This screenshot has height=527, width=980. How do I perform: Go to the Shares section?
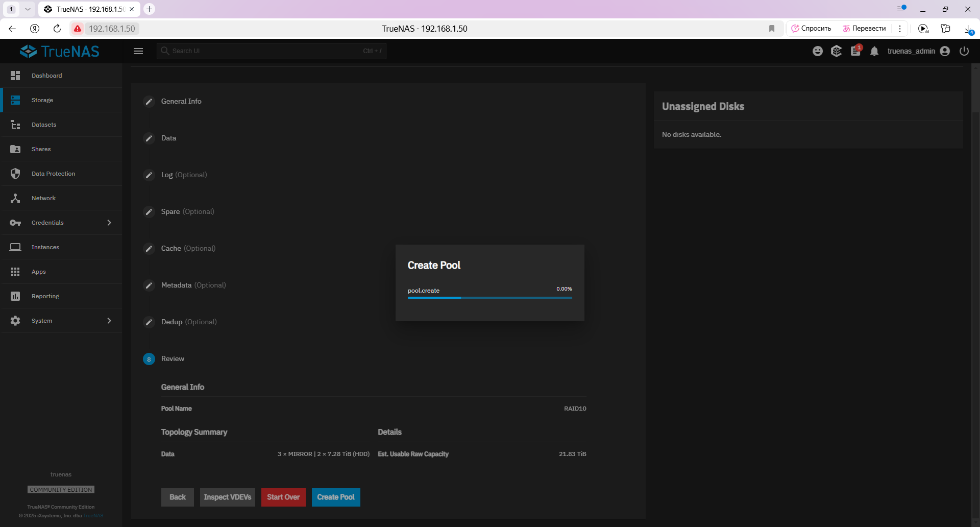(61, 149)
